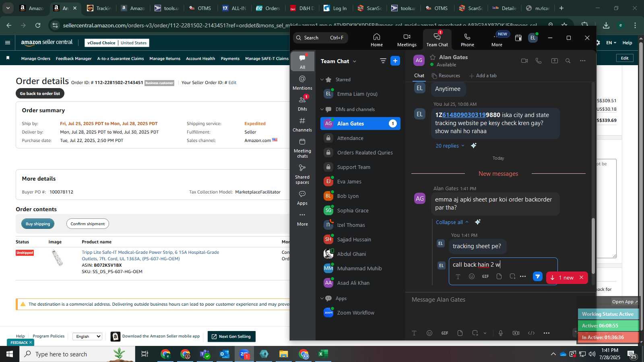Expand Team Chat dropdown arrow
Image resolution: width=644 pixels, height=362 pixels.
(355, 62)
